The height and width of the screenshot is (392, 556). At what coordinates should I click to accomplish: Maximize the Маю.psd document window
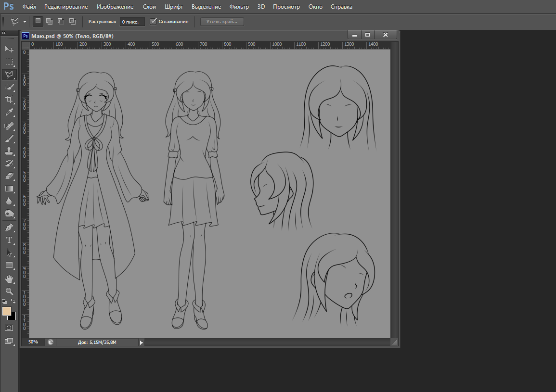[x=368, y=35]
